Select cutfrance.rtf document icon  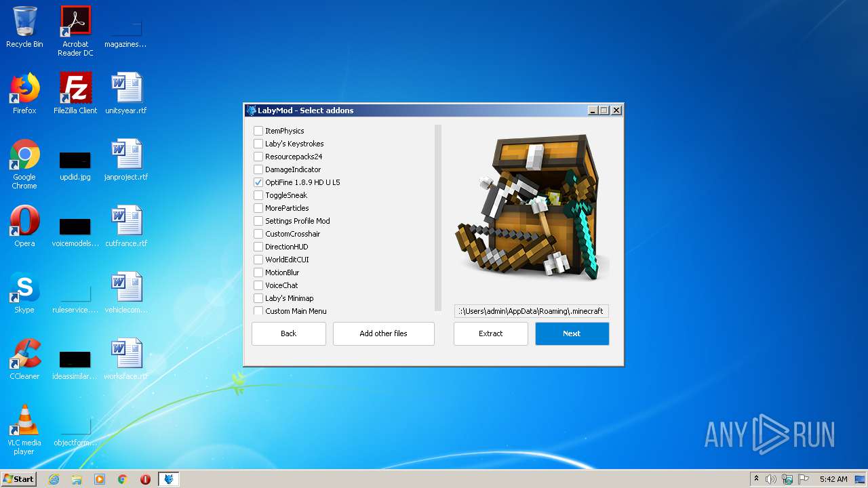point(126,226)
